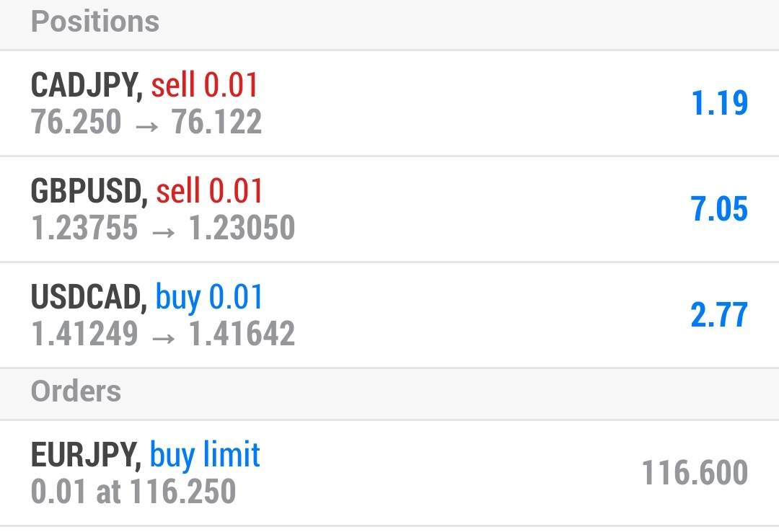Click the GBPUSD sell 0.01 label

pos(209,192)
